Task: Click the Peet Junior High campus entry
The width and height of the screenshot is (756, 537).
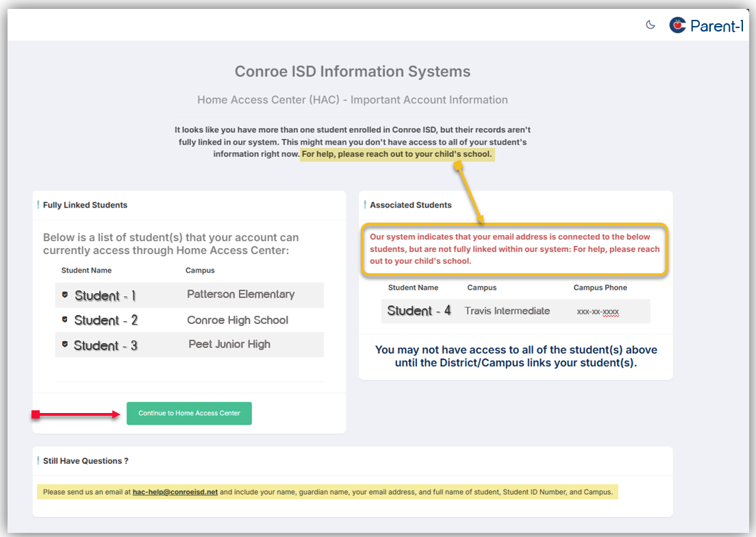Action: [229, 345]
